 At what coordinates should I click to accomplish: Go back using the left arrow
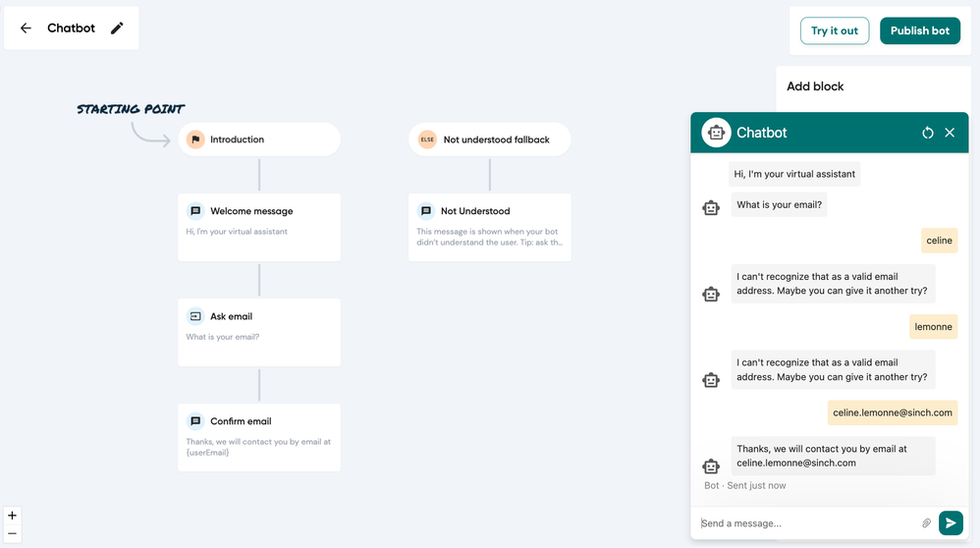[26, 28]
